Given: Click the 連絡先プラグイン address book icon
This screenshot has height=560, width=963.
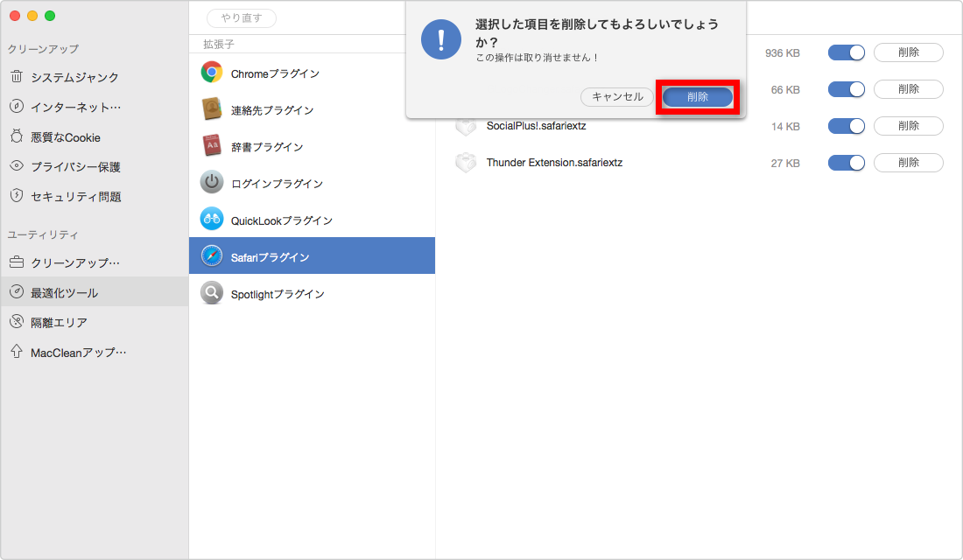Looking at the screenshot, I should coord(211,109).
